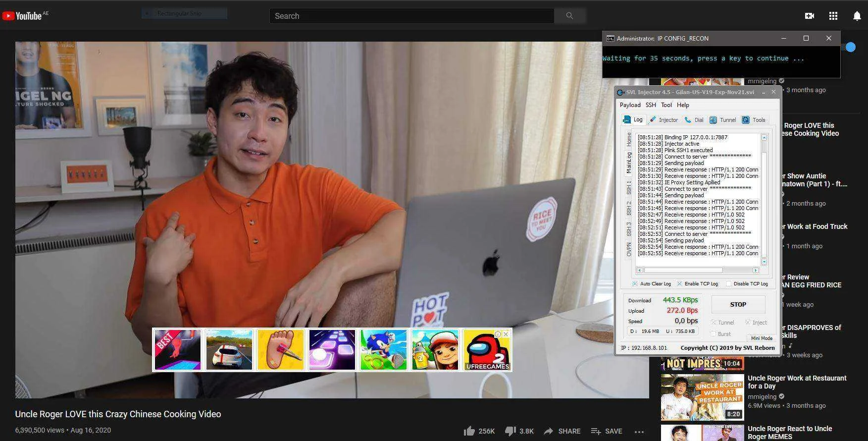Viewport: 868px width, 441px height.
Task: Open the Sonic game ad thumbnail
Action: (384, 350)
